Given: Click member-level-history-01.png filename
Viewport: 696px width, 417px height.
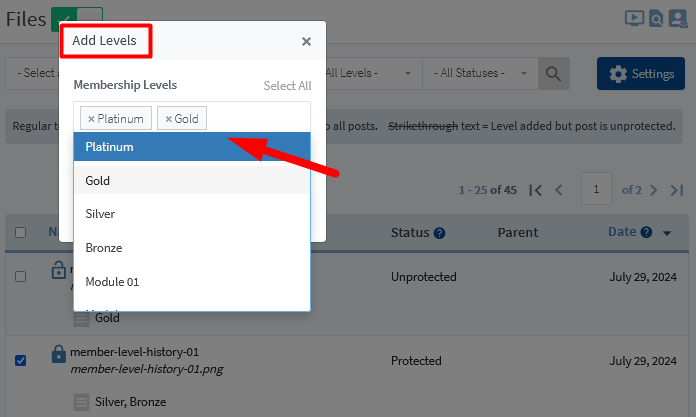Looking at the screenshot, I should (147, 369).
